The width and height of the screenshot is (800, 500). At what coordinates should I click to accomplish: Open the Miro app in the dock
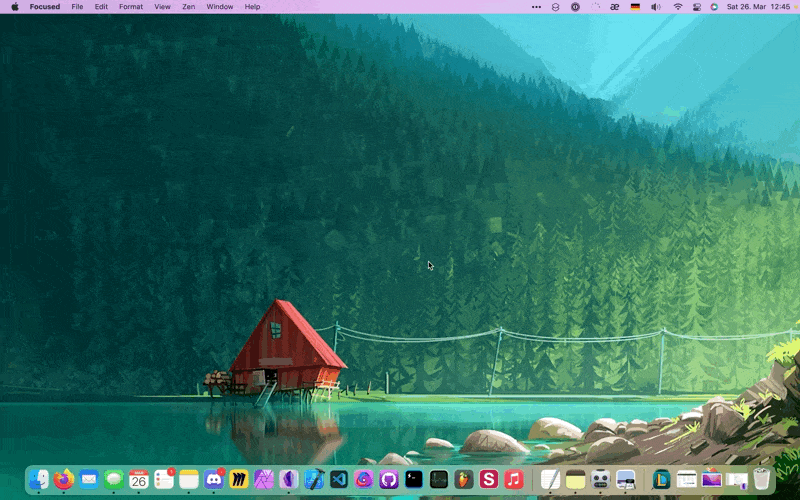tap(239, 480)
